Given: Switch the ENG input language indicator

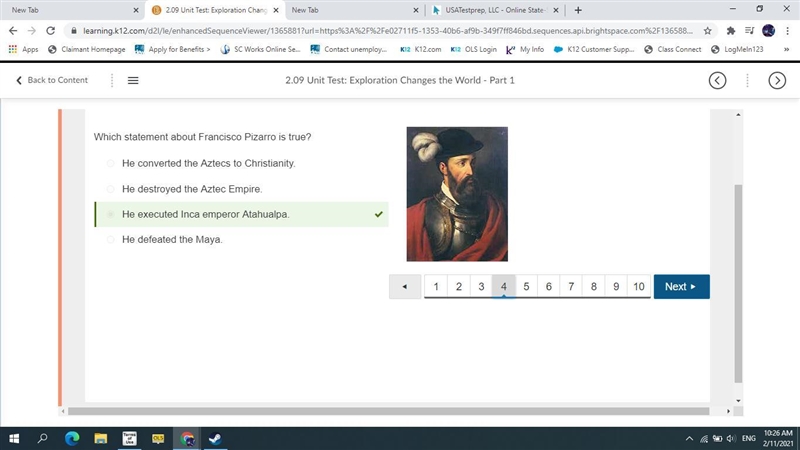Looking at the screenshot, I should click(x=748, y=438).
